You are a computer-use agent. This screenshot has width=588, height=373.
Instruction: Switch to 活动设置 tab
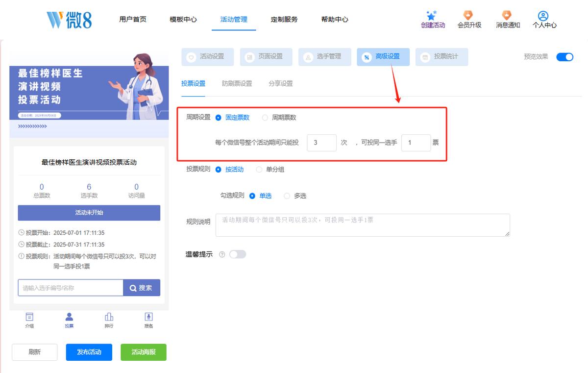click(207, 57)
